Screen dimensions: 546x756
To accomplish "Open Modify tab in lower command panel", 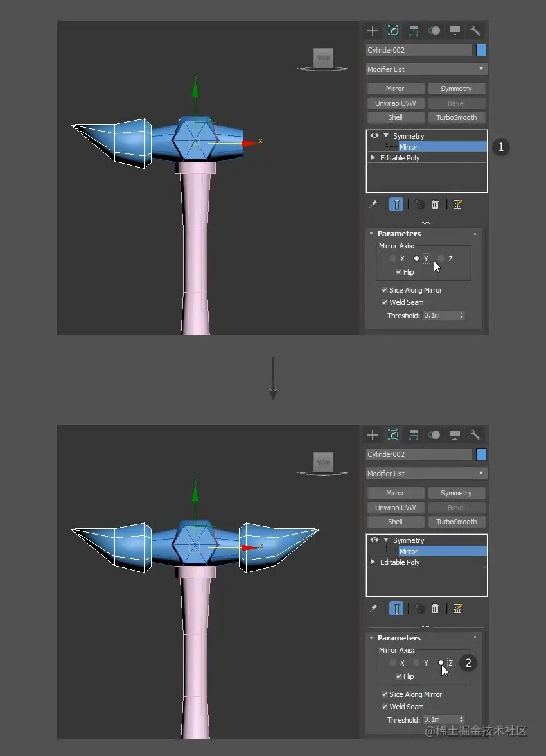I will [x=393, y=435].
